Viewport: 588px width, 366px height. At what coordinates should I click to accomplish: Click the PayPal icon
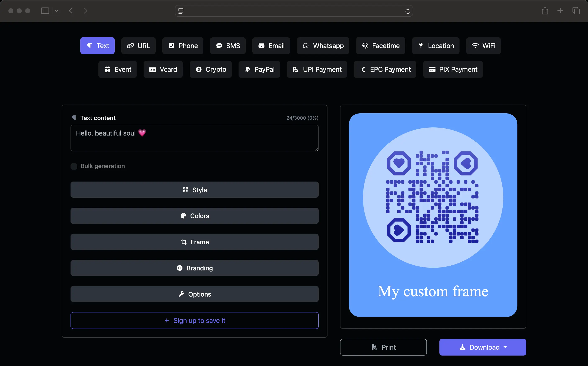(x=247, y=69)
